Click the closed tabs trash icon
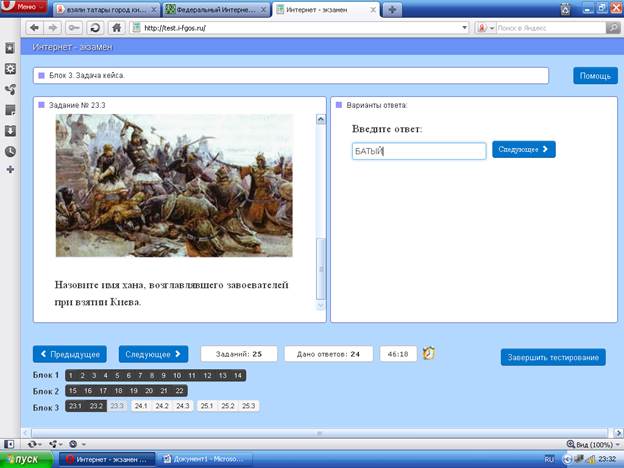This screenshot has width=624, height=468. coord(566,9)
